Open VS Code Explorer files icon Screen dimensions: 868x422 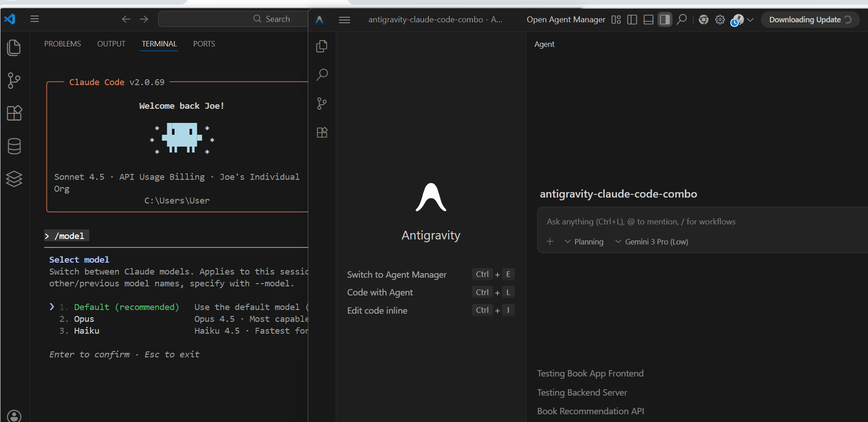click(14, 48)
